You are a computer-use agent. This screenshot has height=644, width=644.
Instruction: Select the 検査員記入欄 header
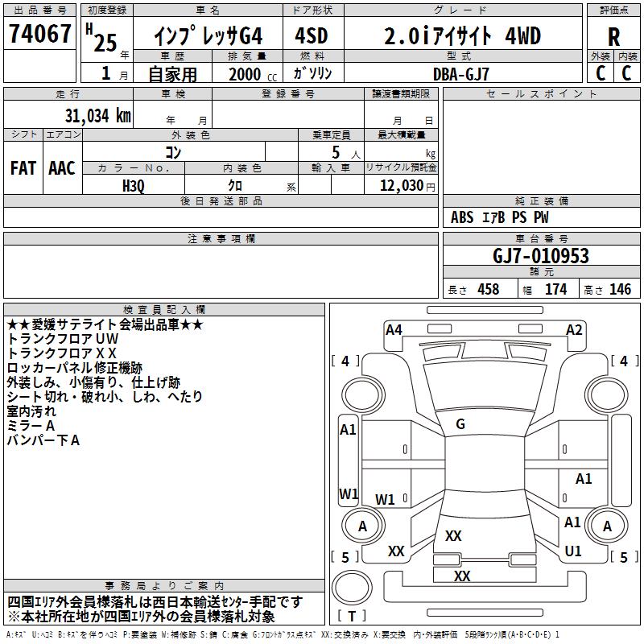point(164,310)
